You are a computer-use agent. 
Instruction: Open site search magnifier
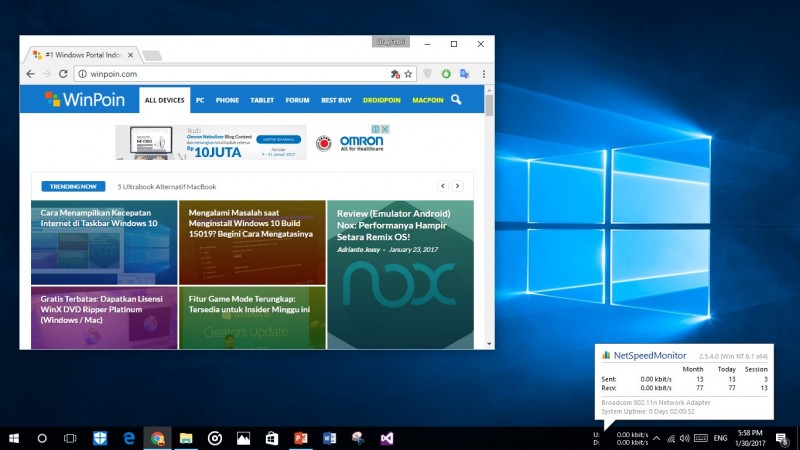click(x=456, y=100)
